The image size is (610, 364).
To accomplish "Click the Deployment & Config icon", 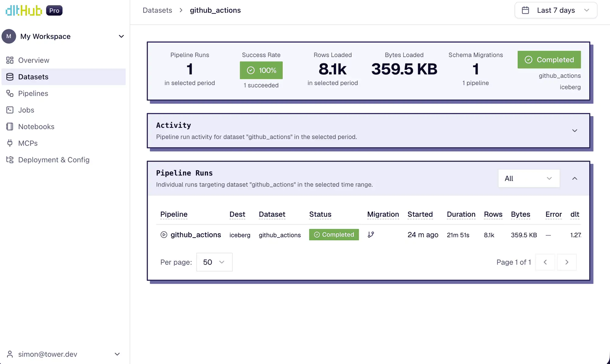I will pos(10,160).
